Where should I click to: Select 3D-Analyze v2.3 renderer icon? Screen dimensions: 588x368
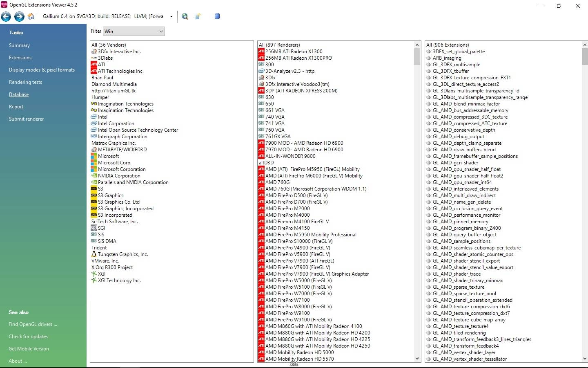[x=261, y=71]
